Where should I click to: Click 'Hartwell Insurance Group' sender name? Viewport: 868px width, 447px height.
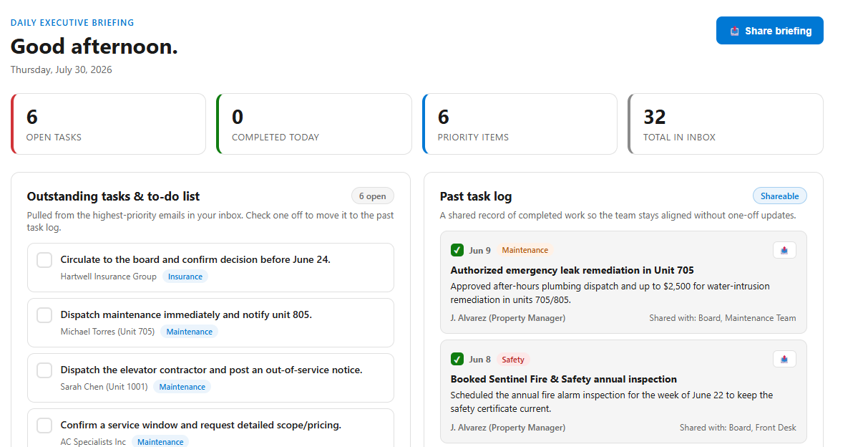pos(109,277)
